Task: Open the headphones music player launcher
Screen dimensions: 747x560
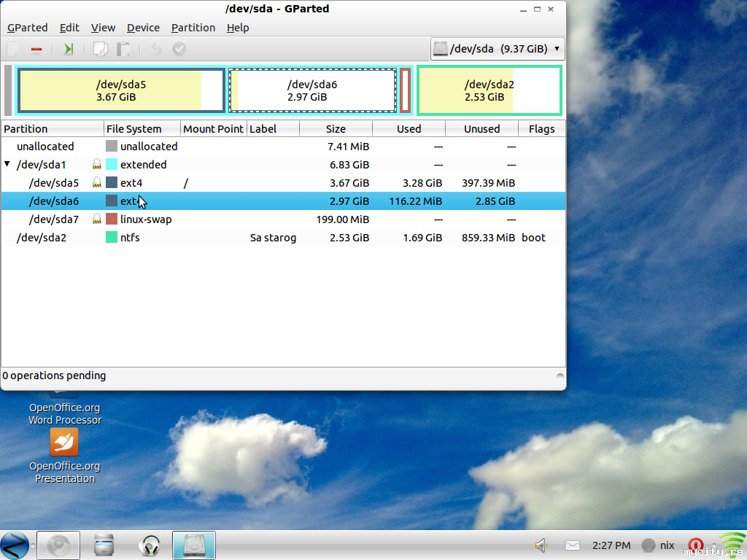Action: coord(149,545)
